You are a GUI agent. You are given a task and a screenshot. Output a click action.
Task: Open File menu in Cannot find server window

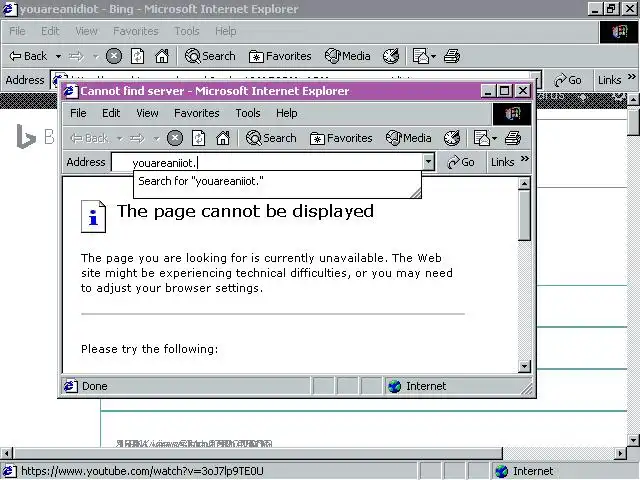pyautogui.click(x=78, y=113)
